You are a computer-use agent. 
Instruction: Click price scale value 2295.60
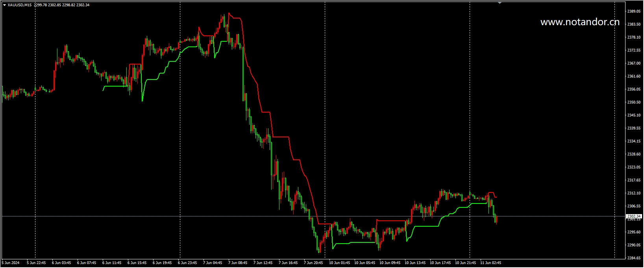pyautogui.click(x=634, y=232)
